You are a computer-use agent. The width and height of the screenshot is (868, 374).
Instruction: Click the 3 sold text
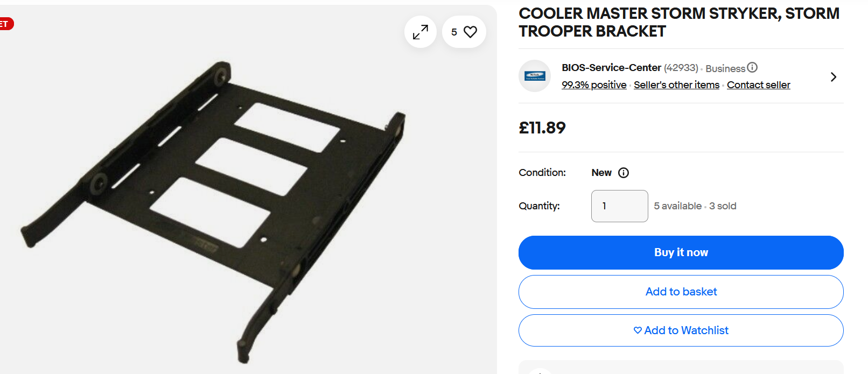[x=723, y=206]
